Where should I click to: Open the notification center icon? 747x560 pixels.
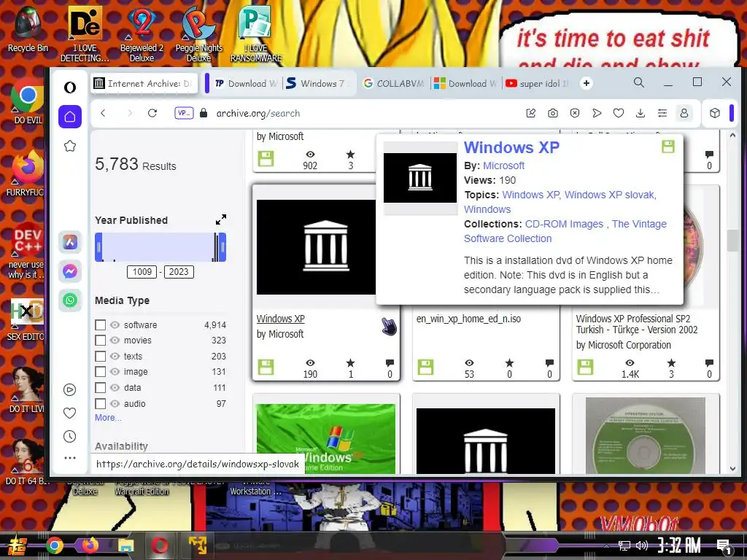(x=724, y=547)
